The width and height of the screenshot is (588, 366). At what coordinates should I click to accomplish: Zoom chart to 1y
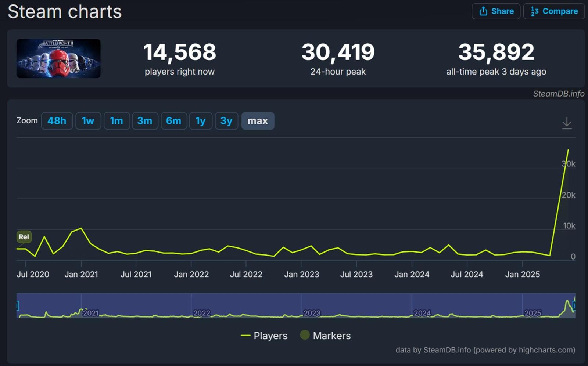(201, 121)
